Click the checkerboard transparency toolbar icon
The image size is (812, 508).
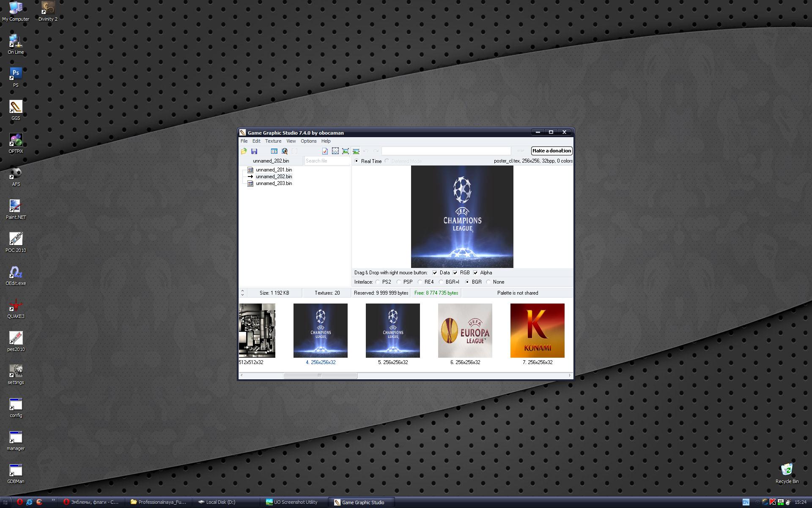click(x=335, y=151)
